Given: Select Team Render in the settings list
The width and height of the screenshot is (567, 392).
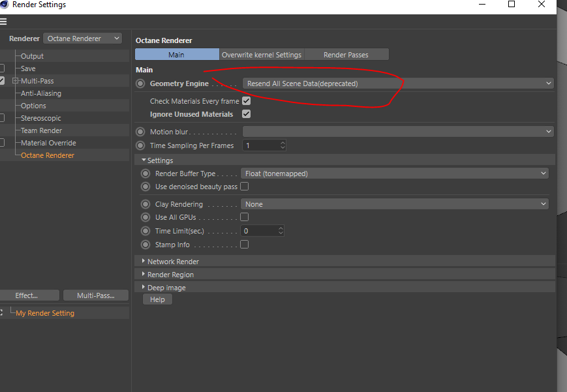Looking at the screenshot, I should click(x=41, y=130).
